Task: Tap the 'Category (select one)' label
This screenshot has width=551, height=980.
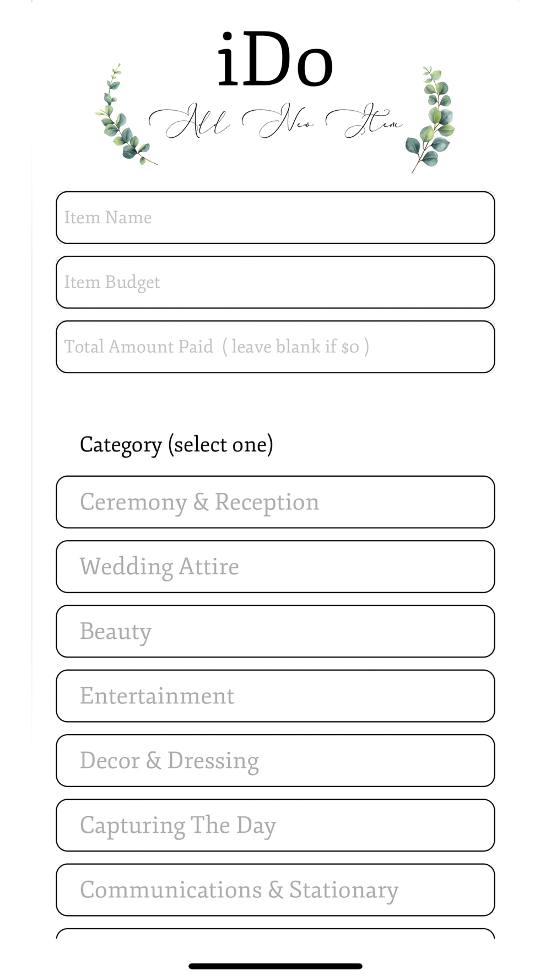Action: [176, 444]
